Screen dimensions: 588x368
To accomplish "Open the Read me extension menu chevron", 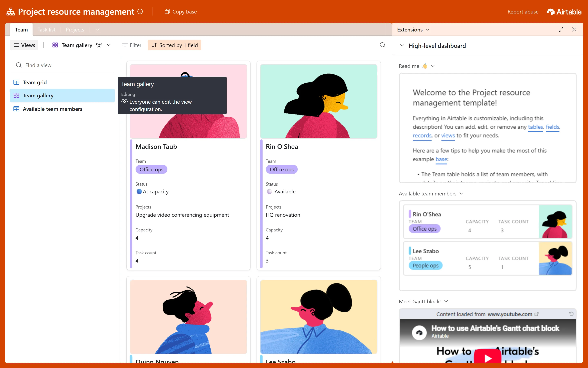I will pyautogui.click(x=433, y=66).
